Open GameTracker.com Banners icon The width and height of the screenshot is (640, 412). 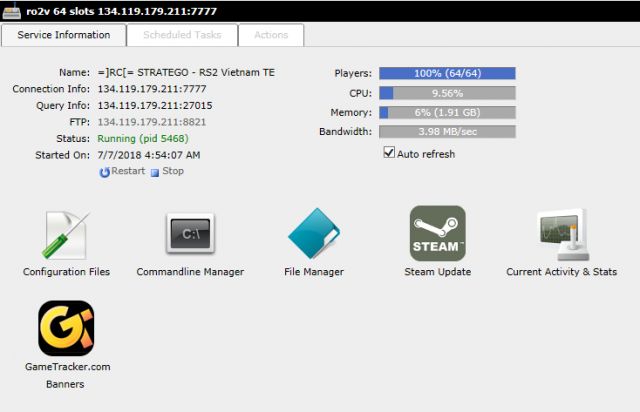click(x=66, y=330)
